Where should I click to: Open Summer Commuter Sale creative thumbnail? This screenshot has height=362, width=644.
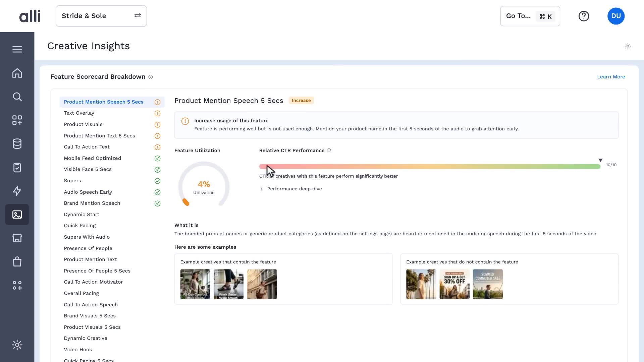[488, 284]
